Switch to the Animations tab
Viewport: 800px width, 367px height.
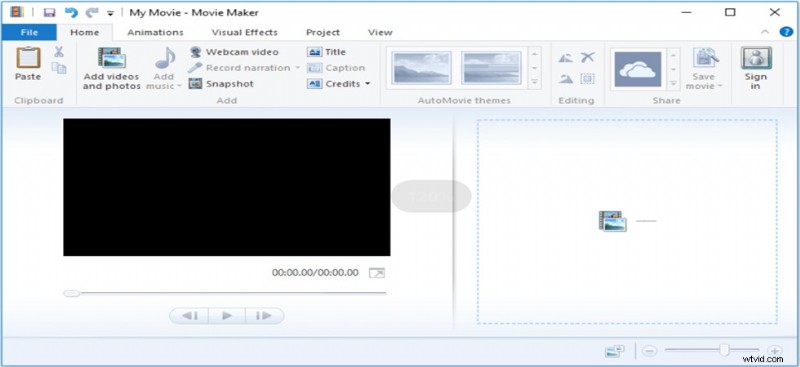coord(155,32)
